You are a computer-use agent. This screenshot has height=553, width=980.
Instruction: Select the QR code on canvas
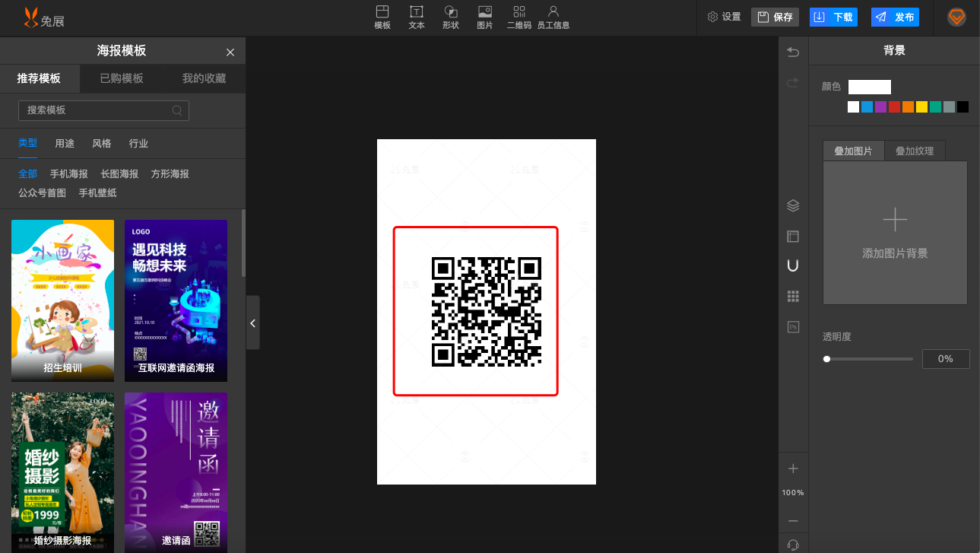click(x=487, y=312)
